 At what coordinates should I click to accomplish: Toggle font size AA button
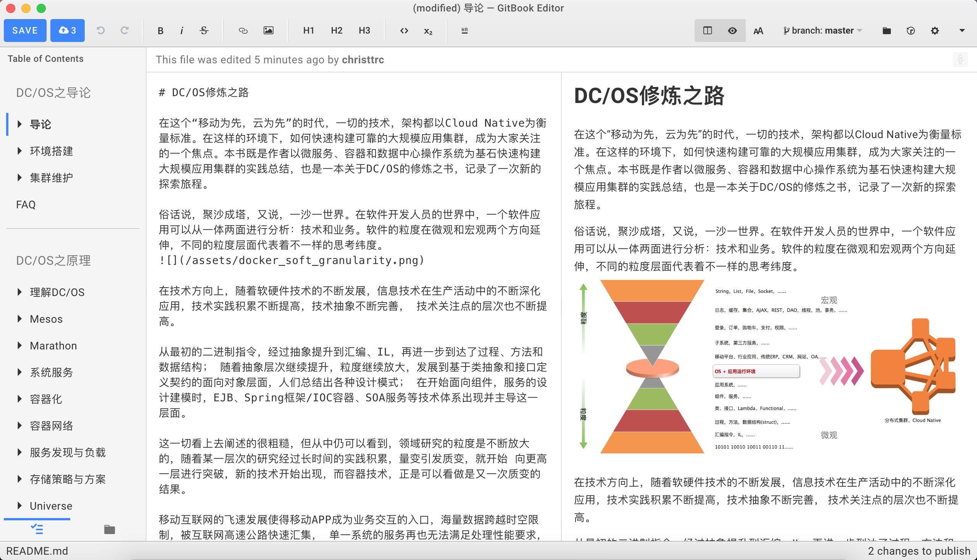click(758, 31)
